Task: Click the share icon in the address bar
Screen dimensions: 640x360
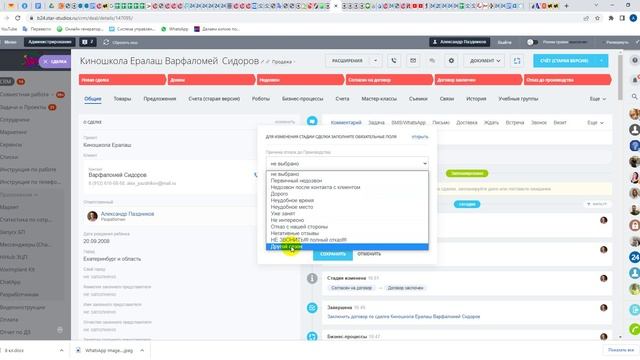Action: 587,18
